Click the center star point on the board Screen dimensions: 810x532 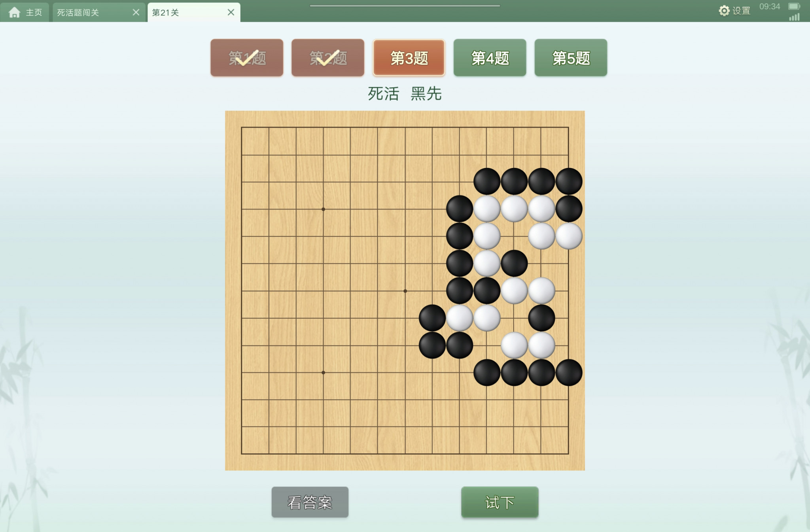click(405, 291)
